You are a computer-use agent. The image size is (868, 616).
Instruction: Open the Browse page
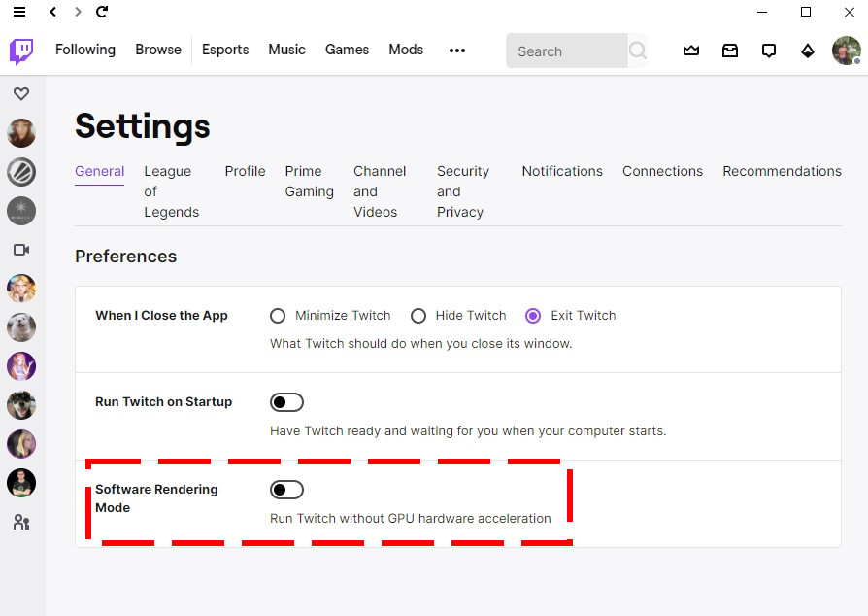tap(158, 50)
